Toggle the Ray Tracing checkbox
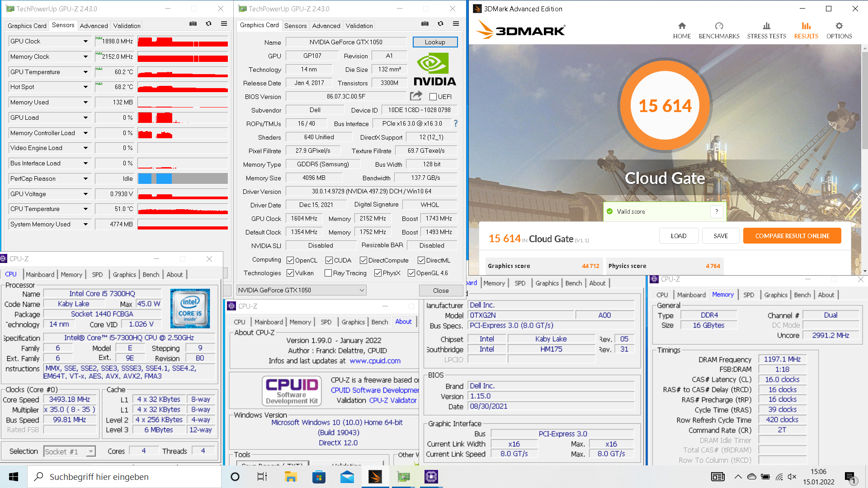Viewport: 868px width, 488px height. pos(328,273)
